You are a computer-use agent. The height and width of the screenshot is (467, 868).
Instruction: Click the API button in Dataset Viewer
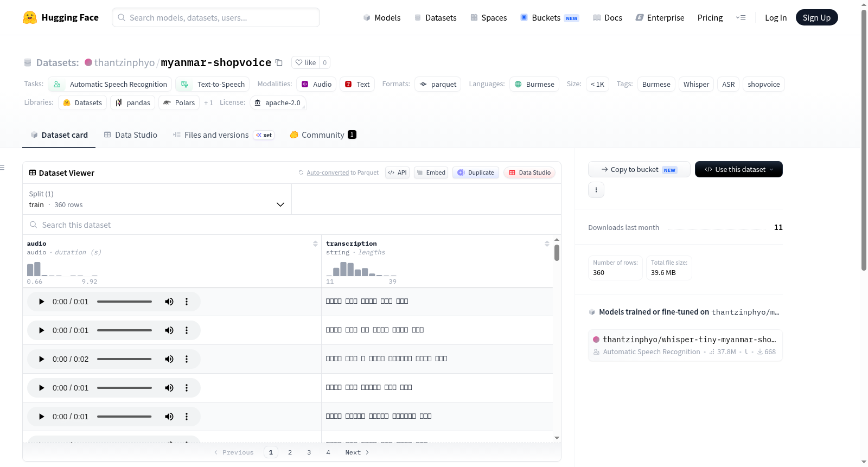click(397, 172)
